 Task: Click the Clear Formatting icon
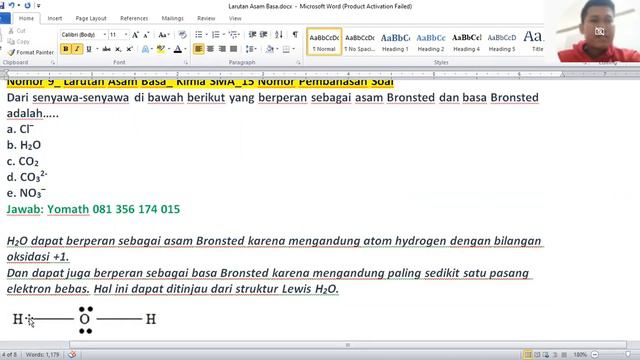point(182,35)
